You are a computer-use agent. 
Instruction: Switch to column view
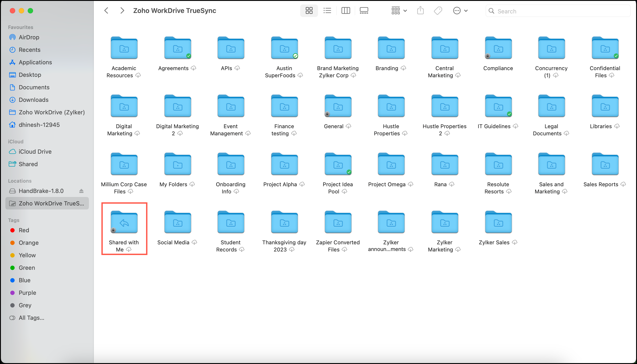346,11
